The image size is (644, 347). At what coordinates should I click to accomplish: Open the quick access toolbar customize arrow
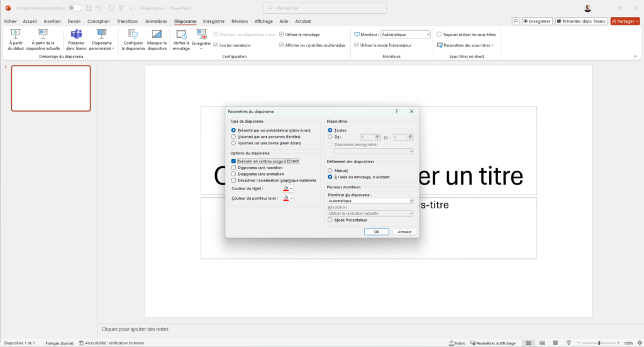(131, 8)
